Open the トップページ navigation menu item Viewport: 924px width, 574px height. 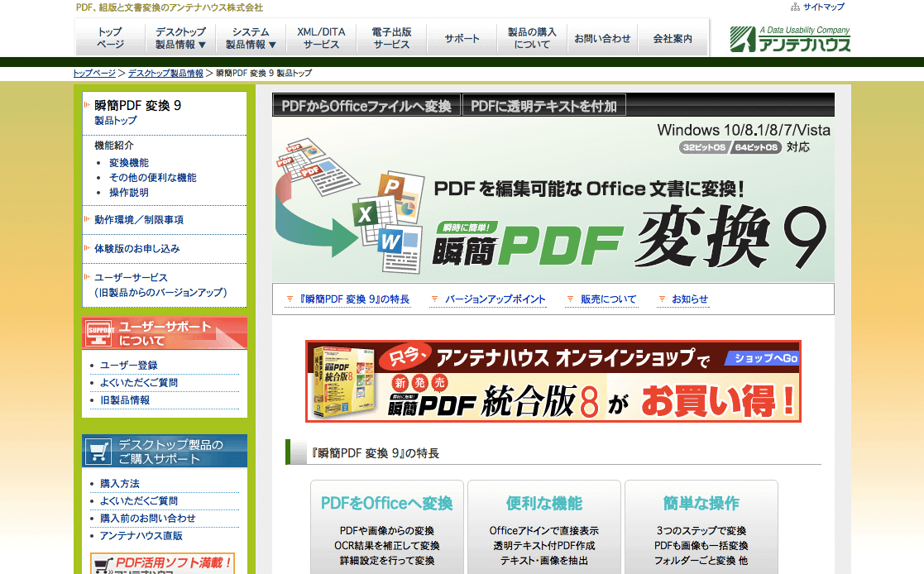[110, 38]
